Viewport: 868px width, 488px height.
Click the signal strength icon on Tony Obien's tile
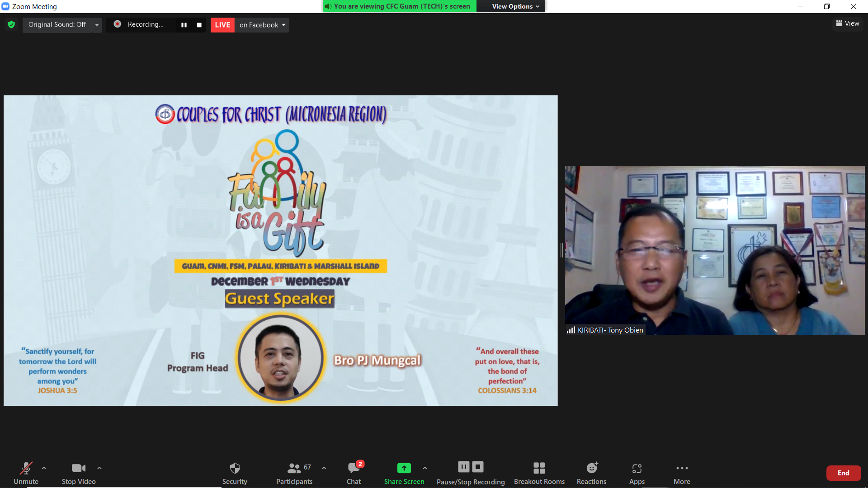(x=571, y=330)
